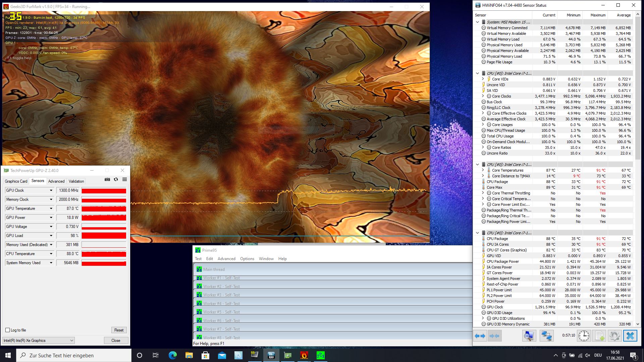
Task: Click the HWiNFO expand columns arrows icon
Action: (480, 336)
